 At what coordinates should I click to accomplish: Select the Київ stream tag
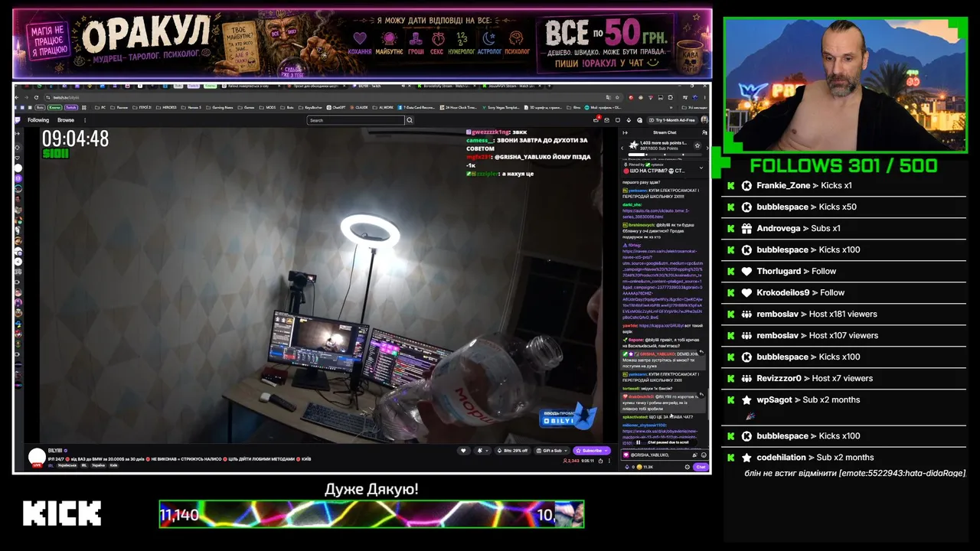click(113, 465)
